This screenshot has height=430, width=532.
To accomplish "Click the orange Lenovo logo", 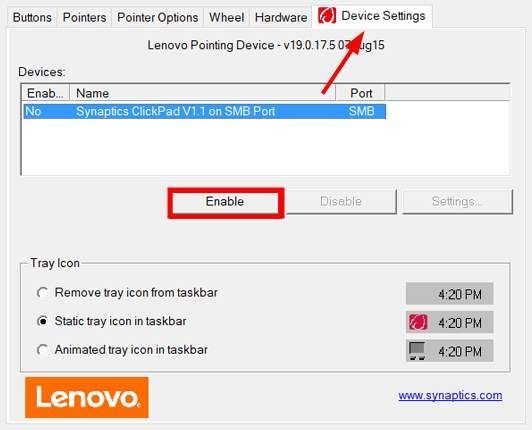I will point(87,397).
